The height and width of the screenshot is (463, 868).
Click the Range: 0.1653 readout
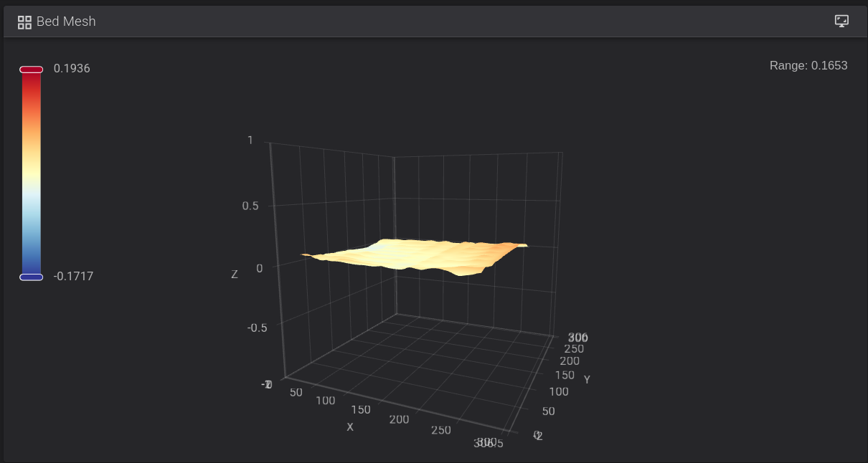(808, 66)
